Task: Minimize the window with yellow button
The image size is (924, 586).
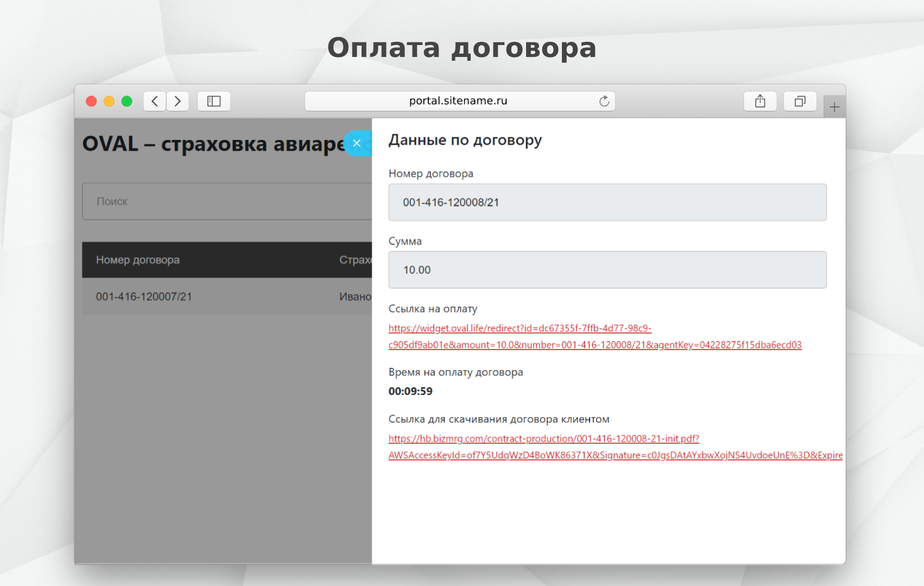Action: [x=109, y=101]
